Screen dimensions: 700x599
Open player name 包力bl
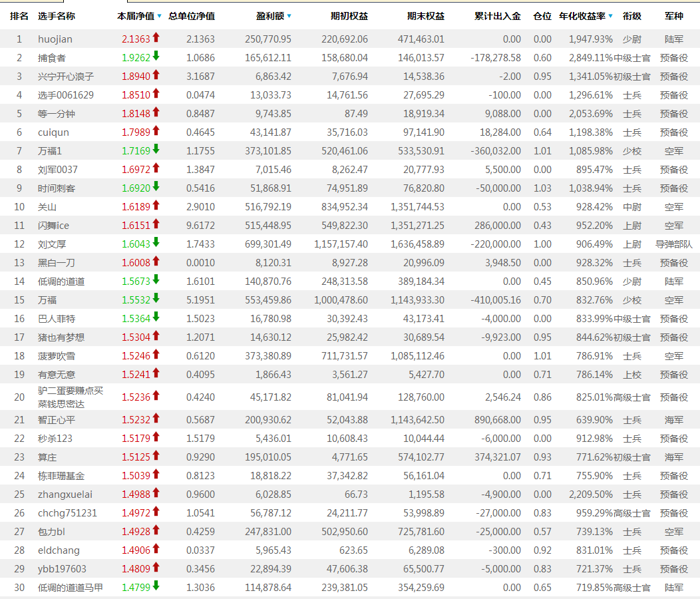51,532
